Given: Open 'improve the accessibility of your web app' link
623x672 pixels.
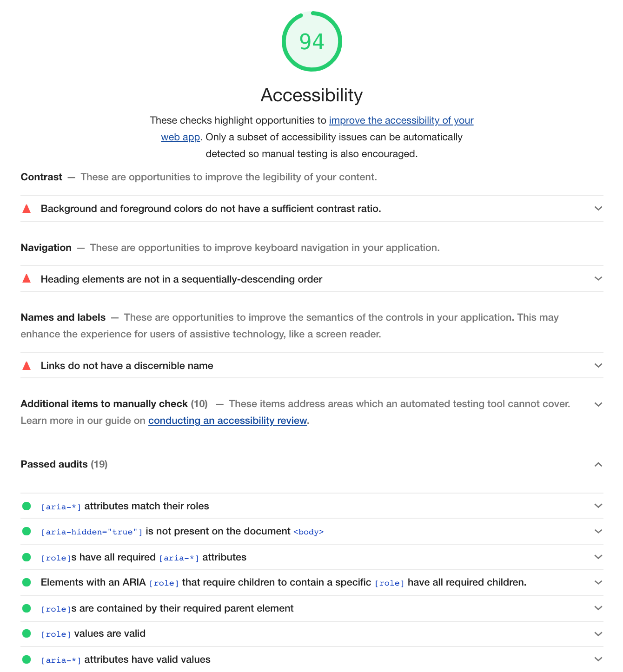Looking at the screenshot, I should point(401,120).
